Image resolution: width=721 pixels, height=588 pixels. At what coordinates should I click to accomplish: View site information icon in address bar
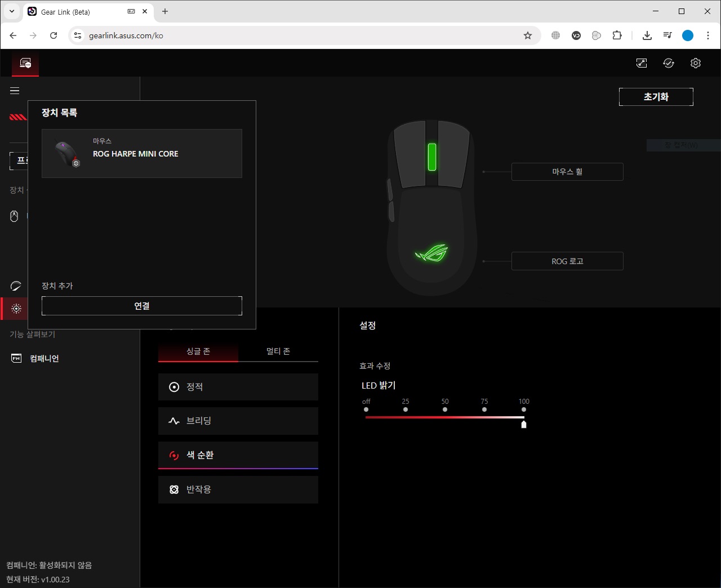78,35
